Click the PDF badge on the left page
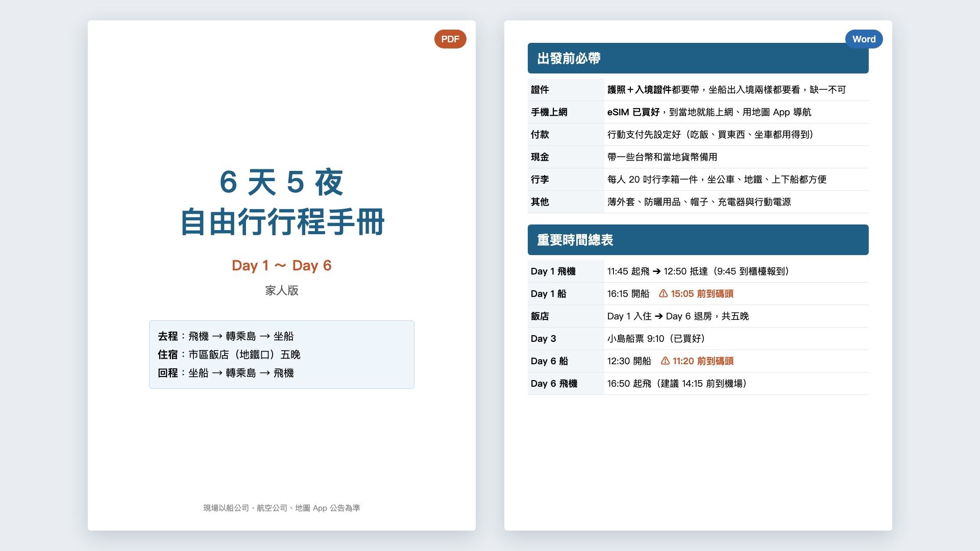The width and height of the screenshot is (980, 551). click(x=450, y=39)
